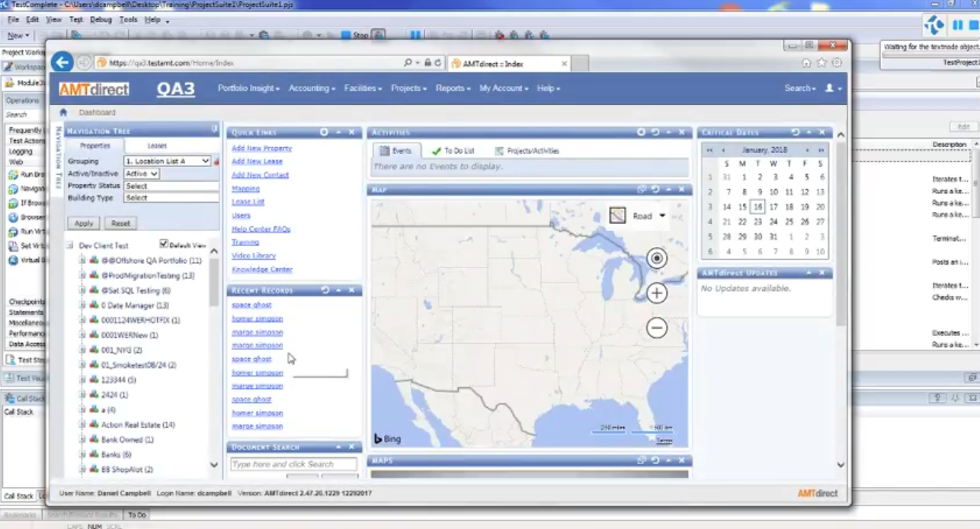This screenshot has height=529, width=980.
Task: Jump to previous year in calendar
Action: coord(709,150)
